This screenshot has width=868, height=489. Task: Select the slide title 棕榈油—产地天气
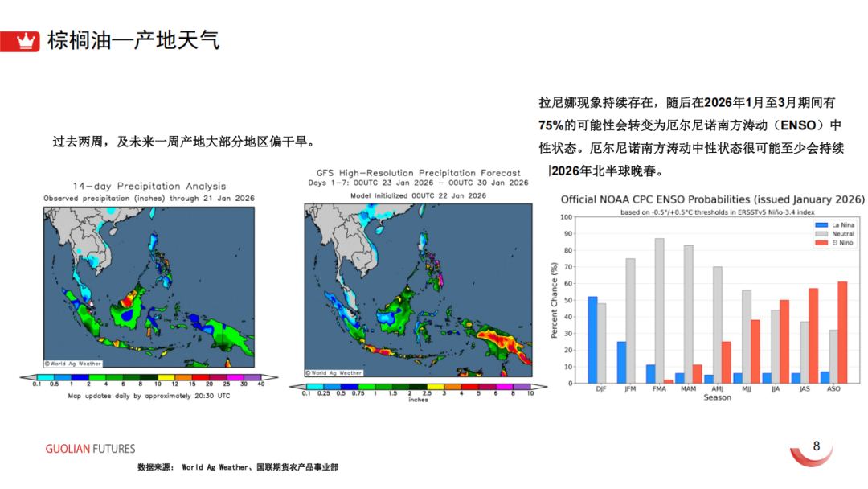tap(133, 40)
